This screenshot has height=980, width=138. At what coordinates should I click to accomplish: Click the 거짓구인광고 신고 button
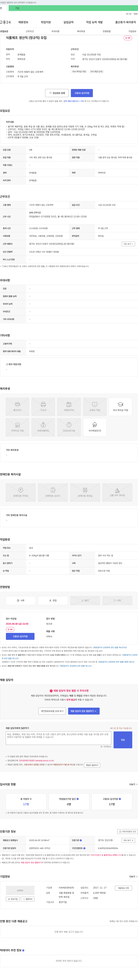click(127, 832)
